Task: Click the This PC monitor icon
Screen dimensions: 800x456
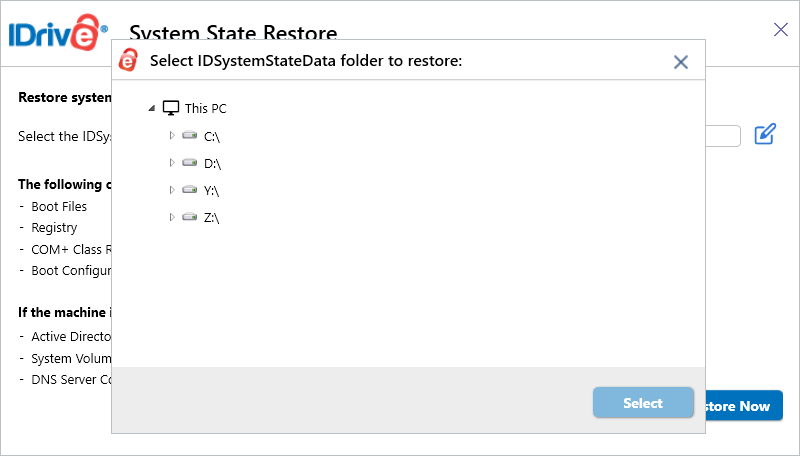Action: pyautogui.click(x=171, y=108)
